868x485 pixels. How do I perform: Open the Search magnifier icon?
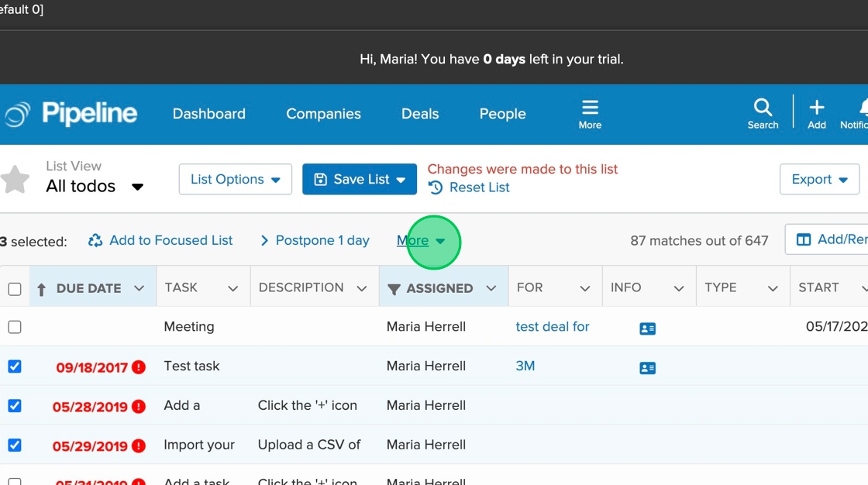(763, 108)
